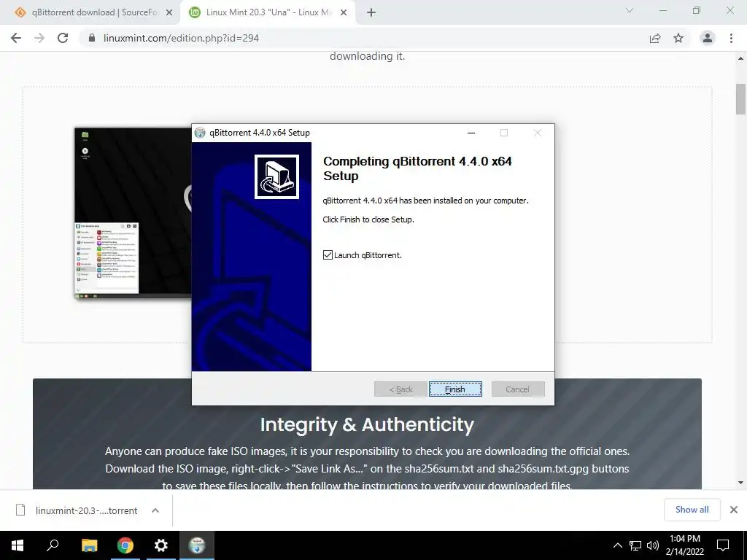This screenshot has width=747, height=560.
Task: Open volume control tray icon
Action: click(653, 545)
